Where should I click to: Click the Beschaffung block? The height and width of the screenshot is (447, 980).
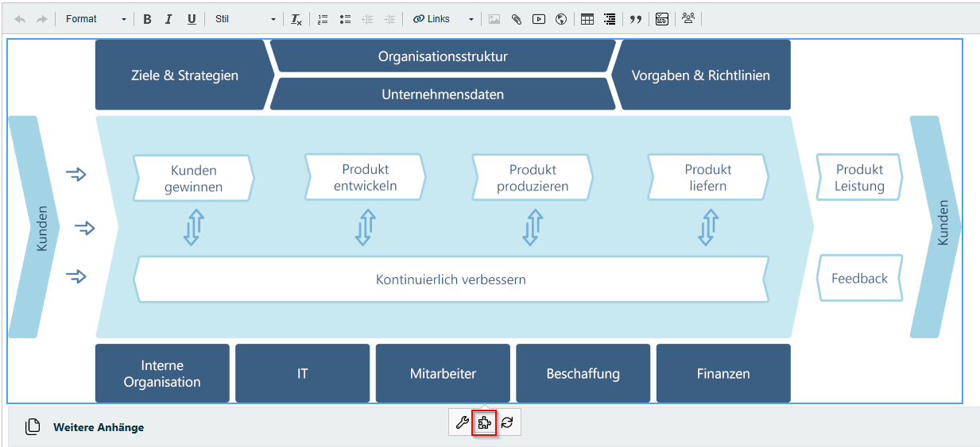(x=583, y=373)
